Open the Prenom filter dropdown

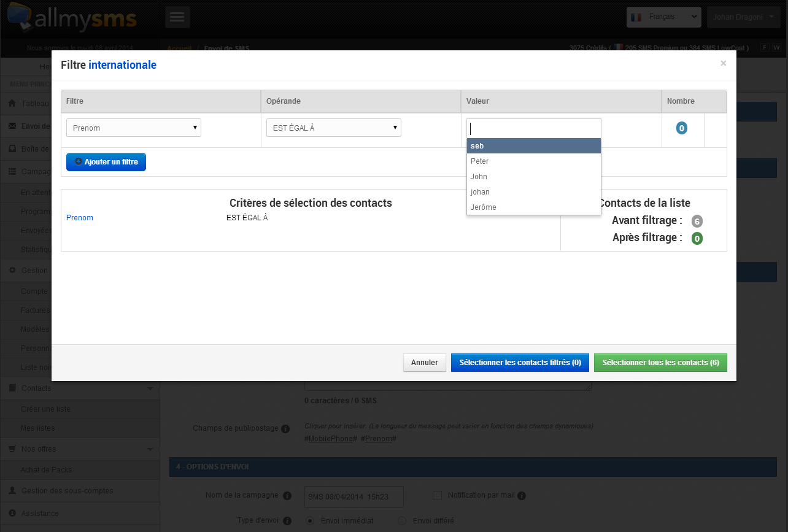[134, 128]
